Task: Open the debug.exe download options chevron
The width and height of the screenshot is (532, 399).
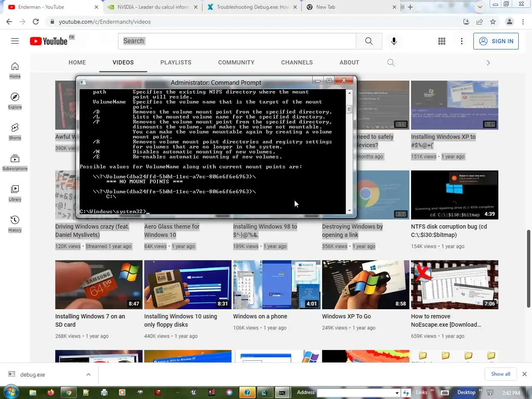Action: click(x=88, y=374)
